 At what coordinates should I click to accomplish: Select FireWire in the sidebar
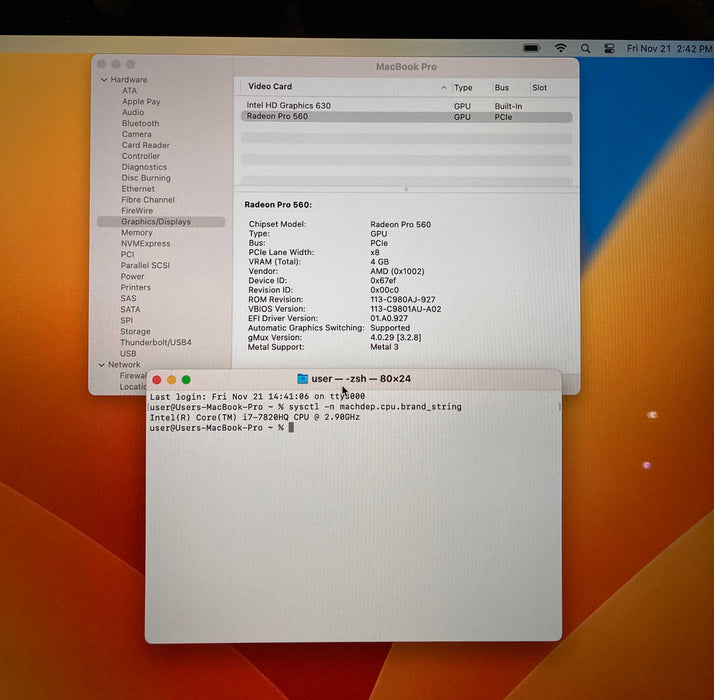tap(137, 211)
